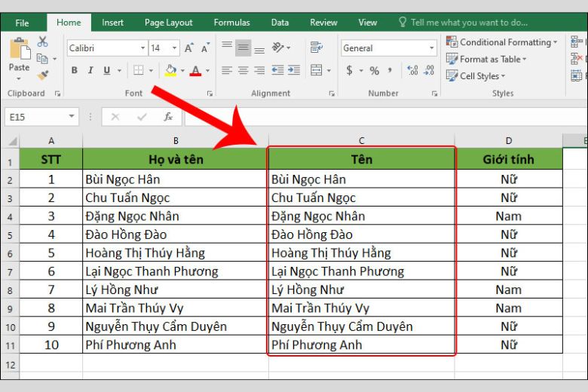Select column C header
The width and height of the screenshot is (588, 392).
pyautogui.click(x=362, y=141)
